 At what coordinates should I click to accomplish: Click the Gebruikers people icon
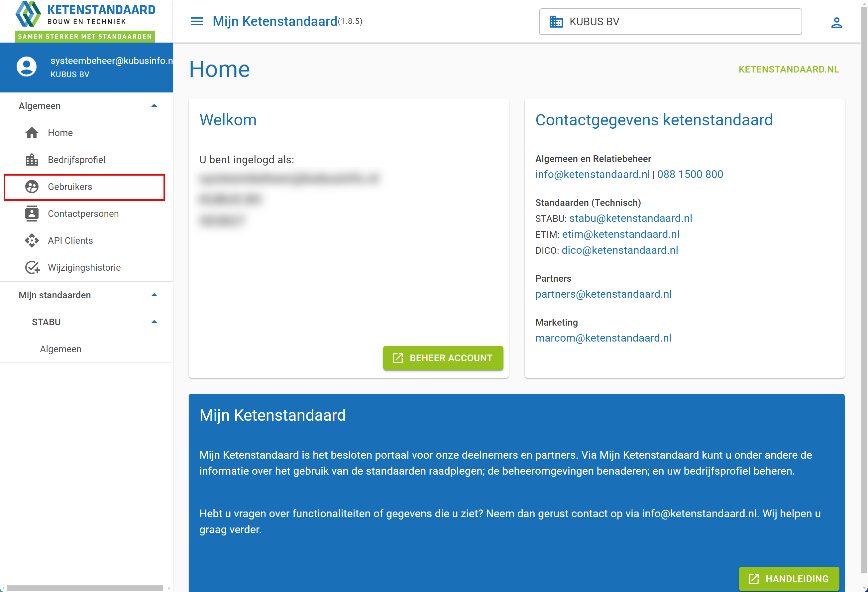pos(32,187)
